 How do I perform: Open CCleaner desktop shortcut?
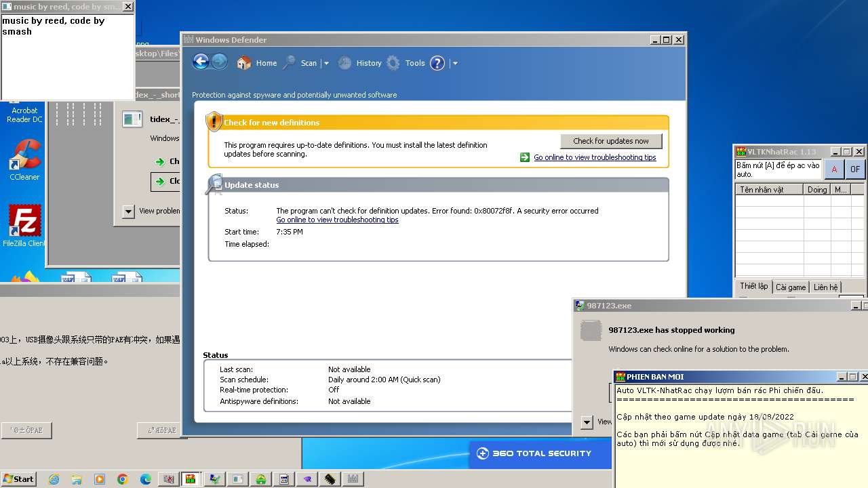(x=24, y=160)
